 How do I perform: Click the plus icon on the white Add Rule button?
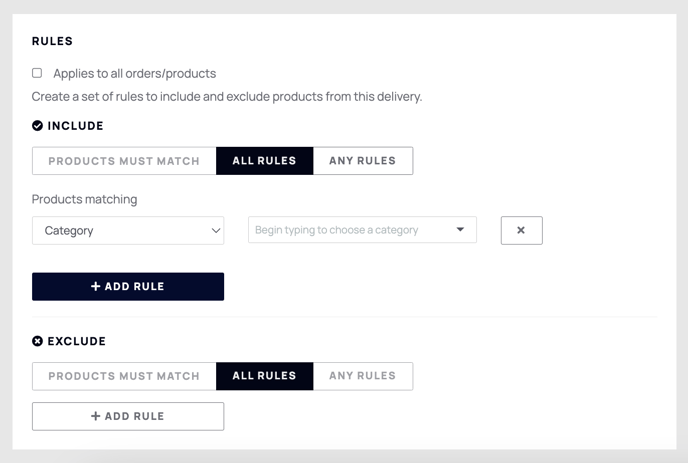(95, 416)
